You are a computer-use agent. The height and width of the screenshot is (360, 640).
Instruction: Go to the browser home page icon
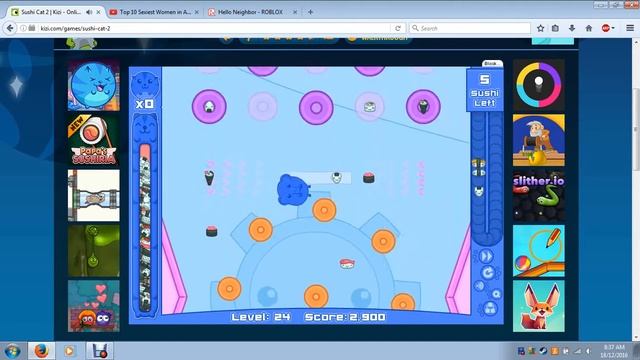(589, 28)
